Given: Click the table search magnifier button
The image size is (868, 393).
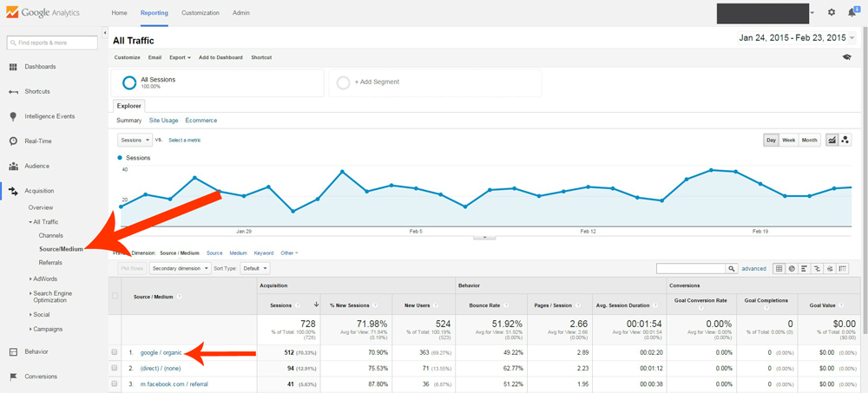Looking at the screenshot, I should (x=732, y=269).
